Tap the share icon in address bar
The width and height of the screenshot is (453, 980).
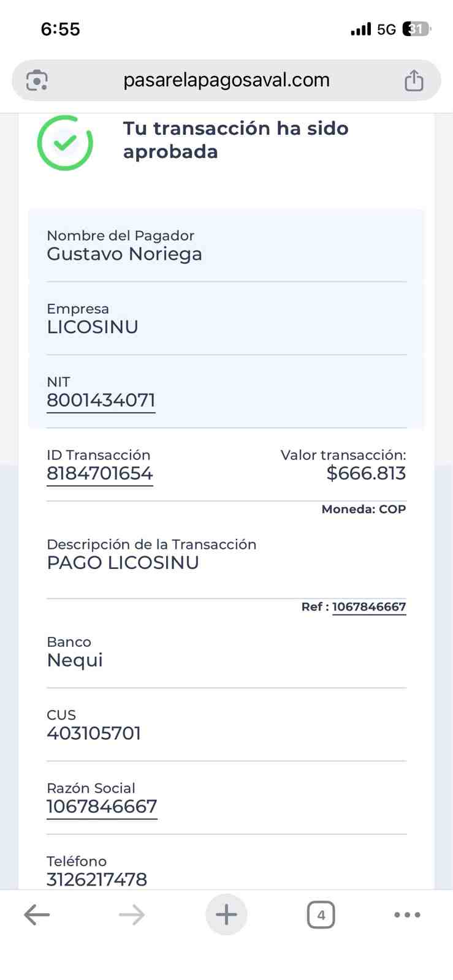coord(414,80)
